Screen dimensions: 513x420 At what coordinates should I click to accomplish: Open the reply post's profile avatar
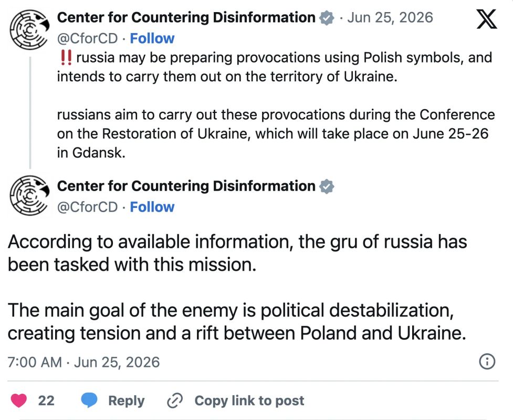[x=29, y=196]
